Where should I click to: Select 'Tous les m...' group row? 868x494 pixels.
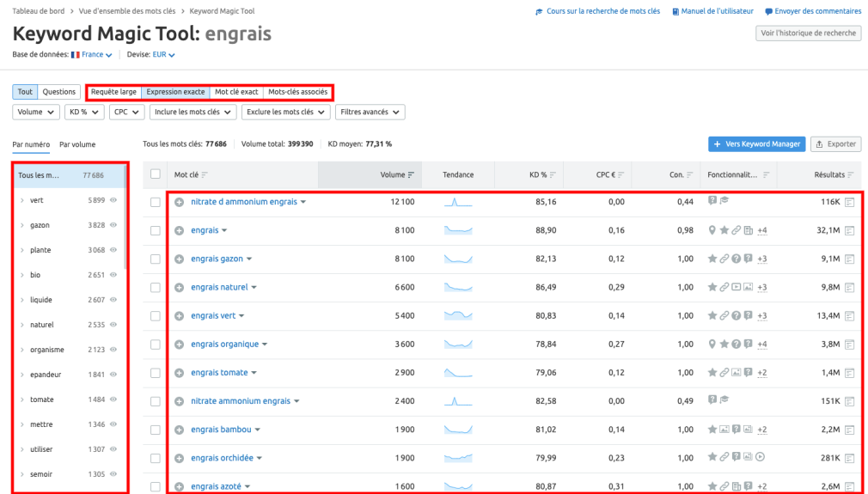tap(70, 175)
